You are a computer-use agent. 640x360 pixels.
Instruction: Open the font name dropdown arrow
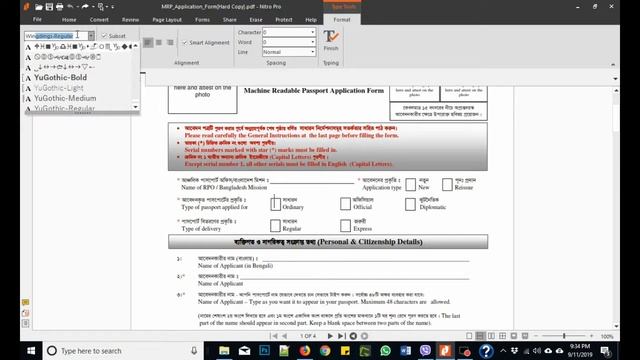click(x=91, y=36)
